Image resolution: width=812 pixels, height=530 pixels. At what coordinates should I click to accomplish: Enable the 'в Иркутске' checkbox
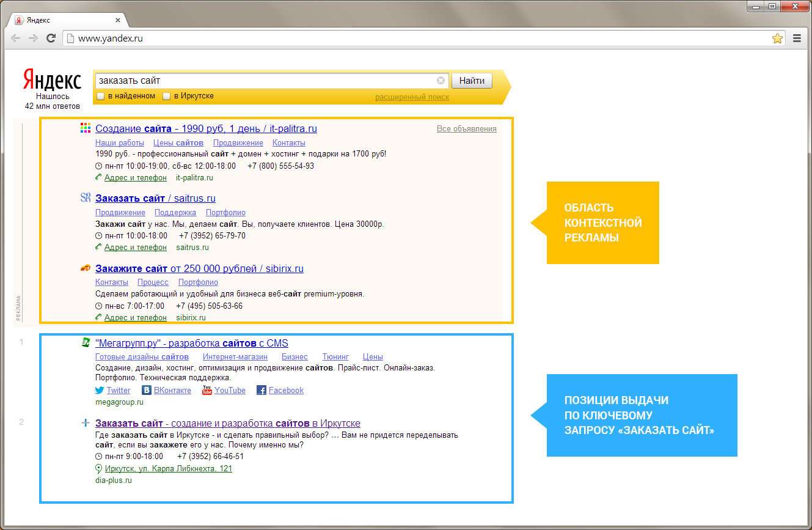click(167, 96)
